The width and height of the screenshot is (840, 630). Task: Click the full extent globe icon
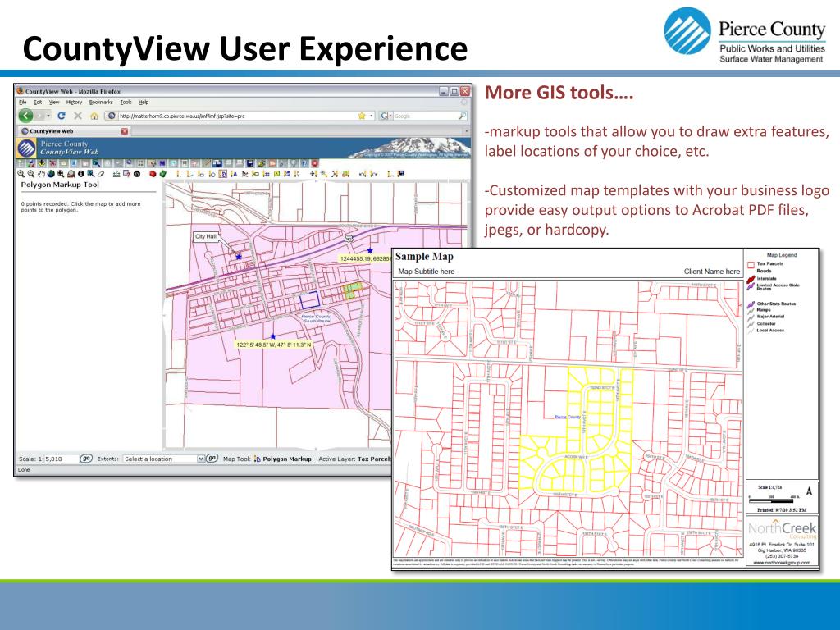pyautogui.click(x=51, y=174)
